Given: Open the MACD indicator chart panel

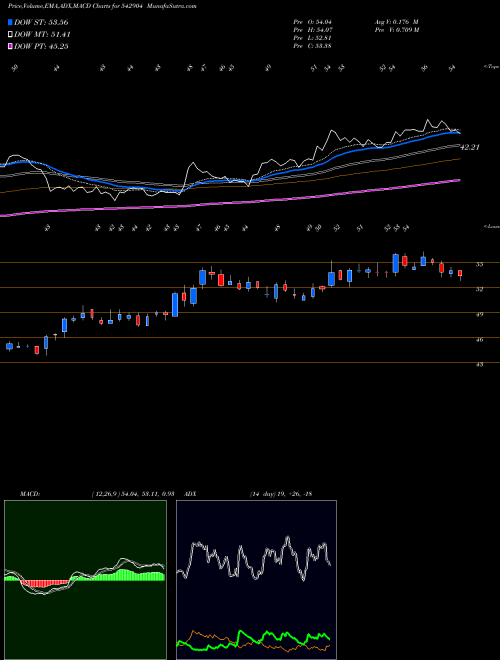Looking at the screenshot, I should click(85, 580).
